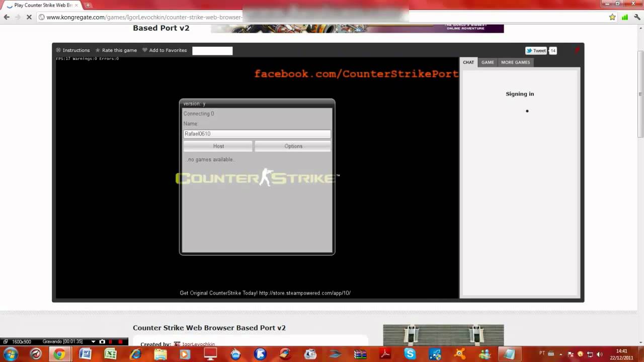Add the game to Favorites
Viewport: 644px width, 362px height.
(x=165, y=50)
